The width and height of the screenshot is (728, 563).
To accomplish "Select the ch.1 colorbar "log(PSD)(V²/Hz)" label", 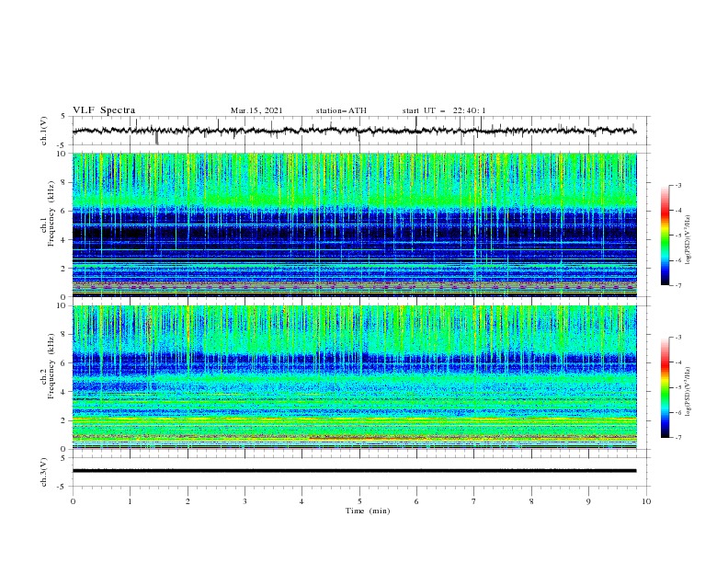I will pyautogui.click(x=688, y=240).
